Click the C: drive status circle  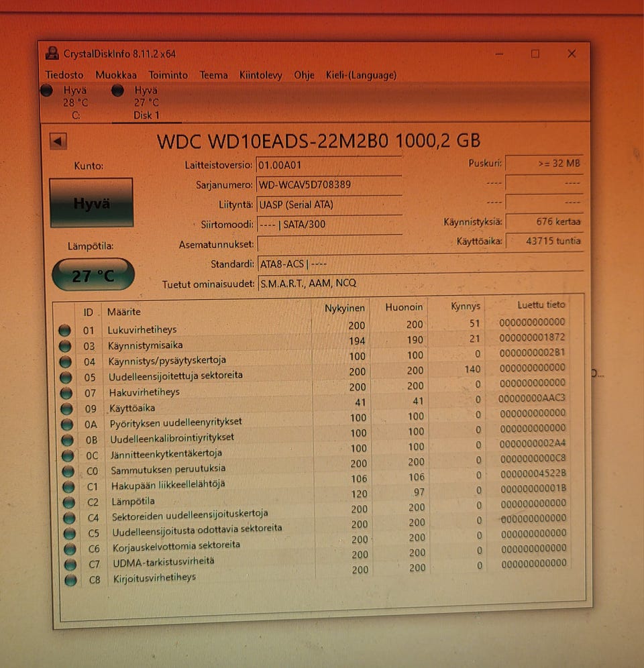46,91
